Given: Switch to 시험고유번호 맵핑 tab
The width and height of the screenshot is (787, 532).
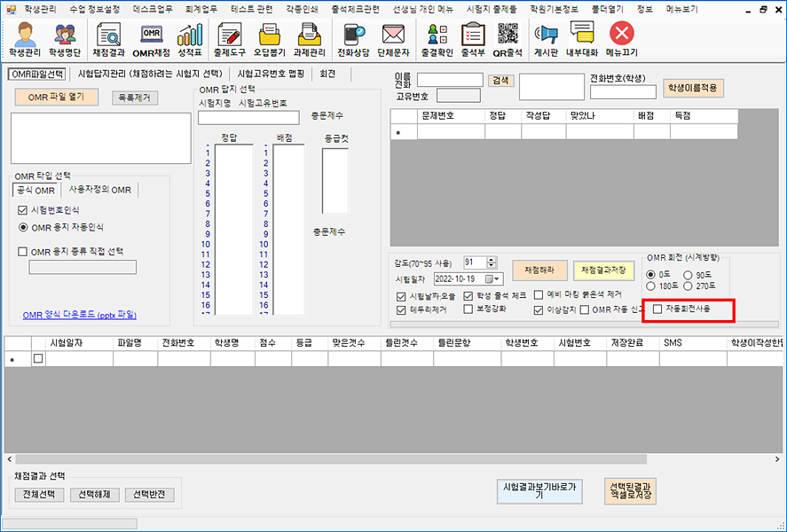Looking at the screenshot, I should point(271,74).
